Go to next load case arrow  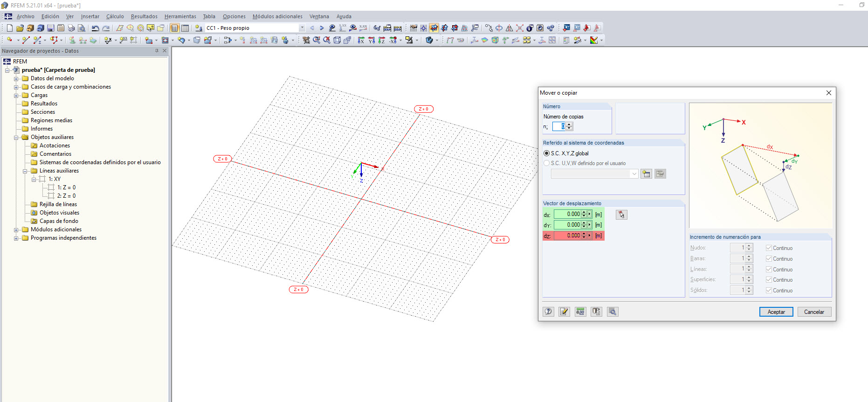(322, 28)
